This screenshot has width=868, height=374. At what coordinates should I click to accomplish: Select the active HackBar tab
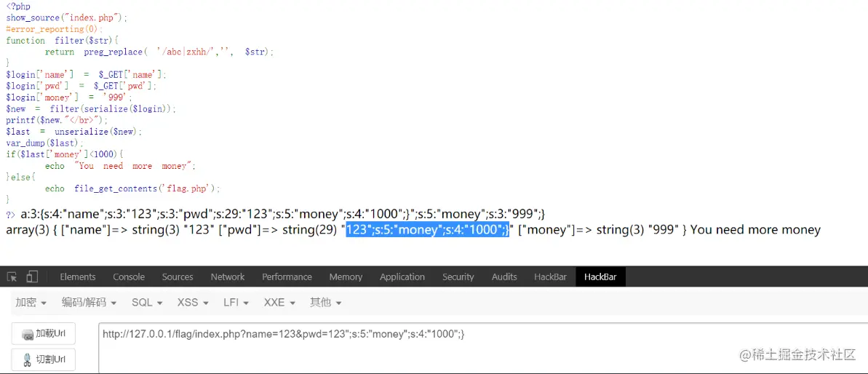click(601, 276)
